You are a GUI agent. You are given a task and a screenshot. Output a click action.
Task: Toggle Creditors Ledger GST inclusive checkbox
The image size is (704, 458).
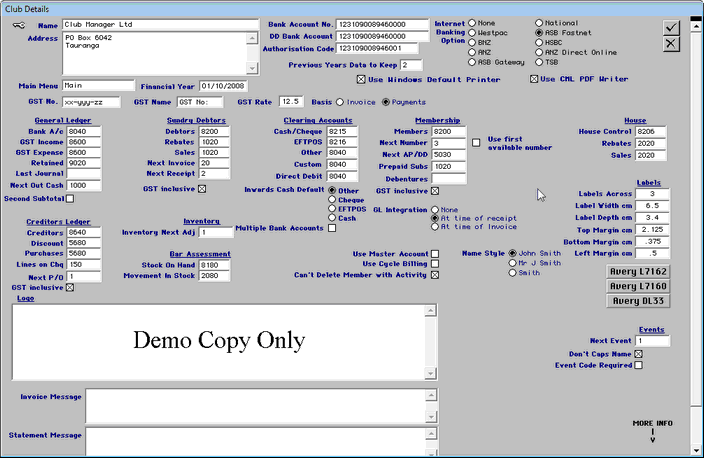tap(70, 287)
